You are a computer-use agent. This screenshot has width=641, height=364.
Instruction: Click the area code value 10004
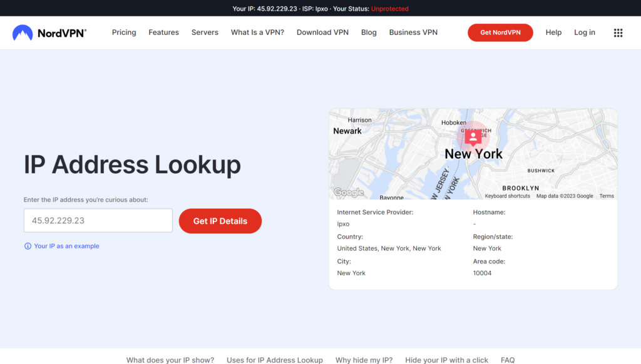[x=483, y=273]
